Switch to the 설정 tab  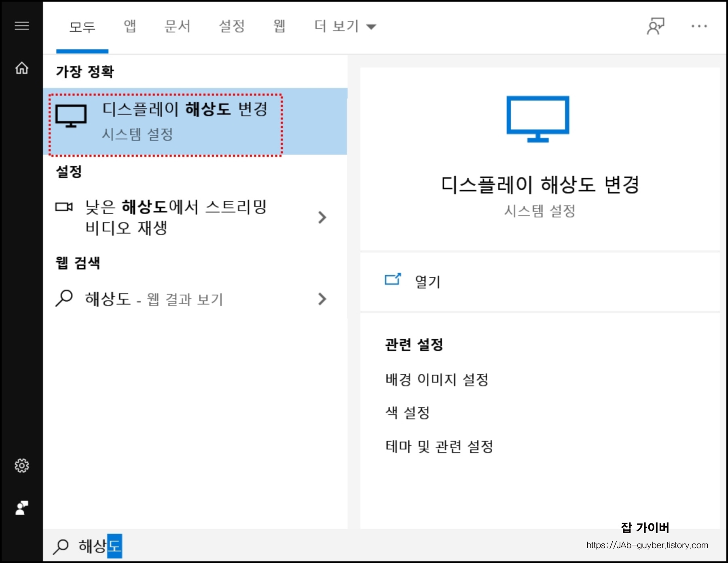pyautogui.click(x=232, y=25)
